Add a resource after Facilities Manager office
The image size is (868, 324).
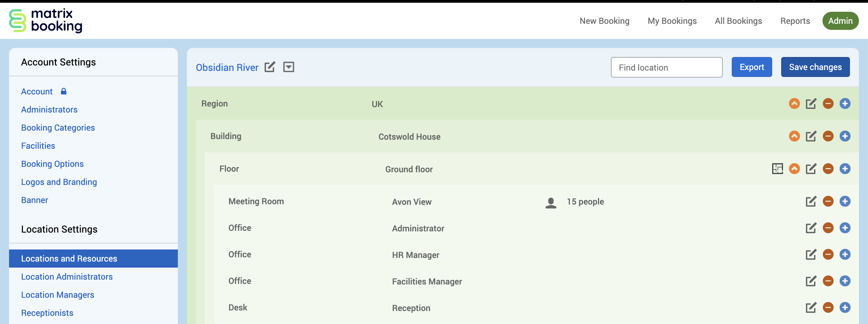point(845,281)
